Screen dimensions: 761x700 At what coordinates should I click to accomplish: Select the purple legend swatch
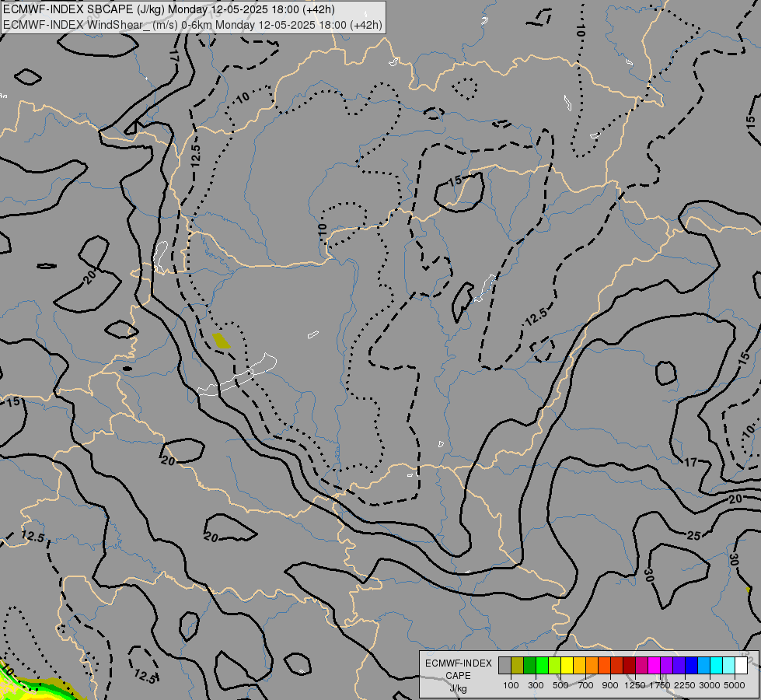(x=666, y=666)
